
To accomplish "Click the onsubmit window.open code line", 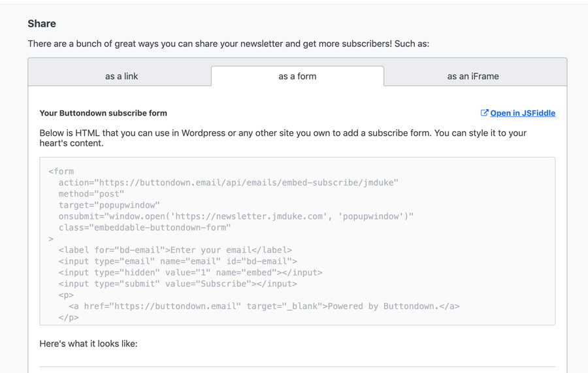I will (236, 217).
